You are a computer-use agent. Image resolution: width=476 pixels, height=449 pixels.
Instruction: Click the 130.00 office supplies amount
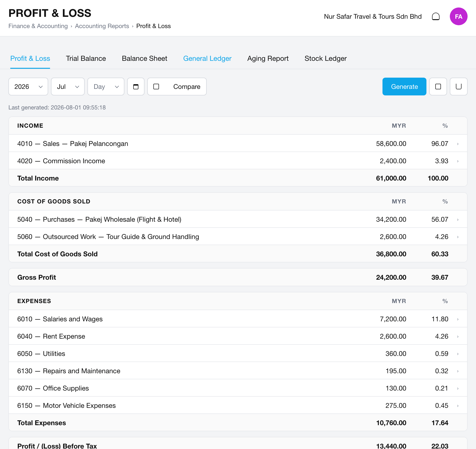click(x=396, y=388)
